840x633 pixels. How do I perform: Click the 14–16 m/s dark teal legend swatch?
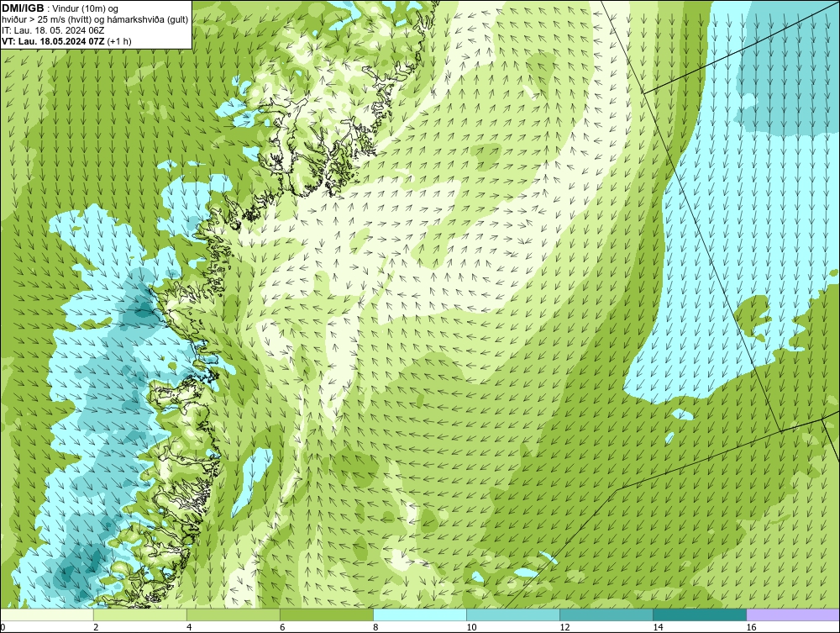699,615
